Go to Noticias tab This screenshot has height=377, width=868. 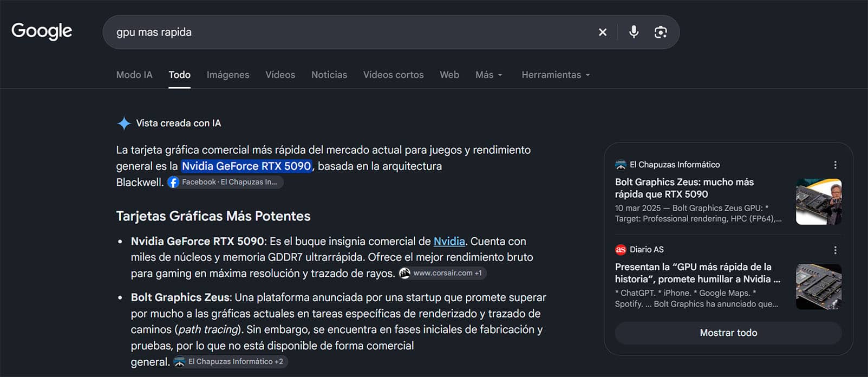tap(329, 75)
